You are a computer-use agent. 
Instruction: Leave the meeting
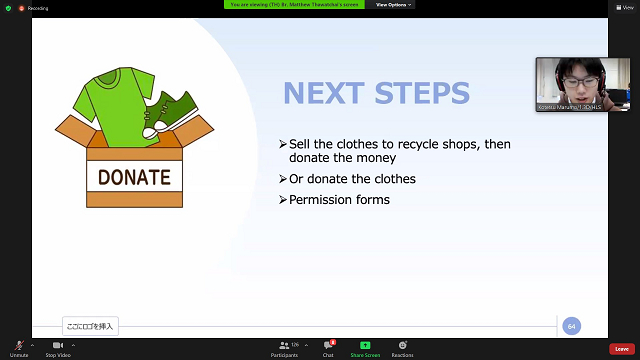[622, 349]
